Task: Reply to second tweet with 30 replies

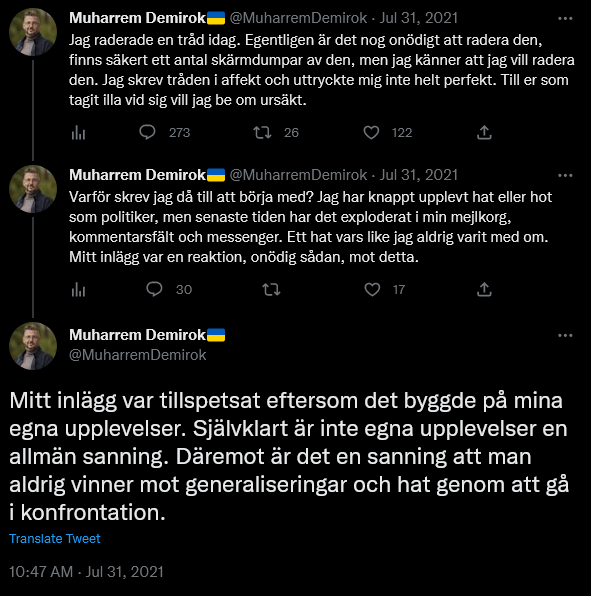Action: (x=154, y=289)
